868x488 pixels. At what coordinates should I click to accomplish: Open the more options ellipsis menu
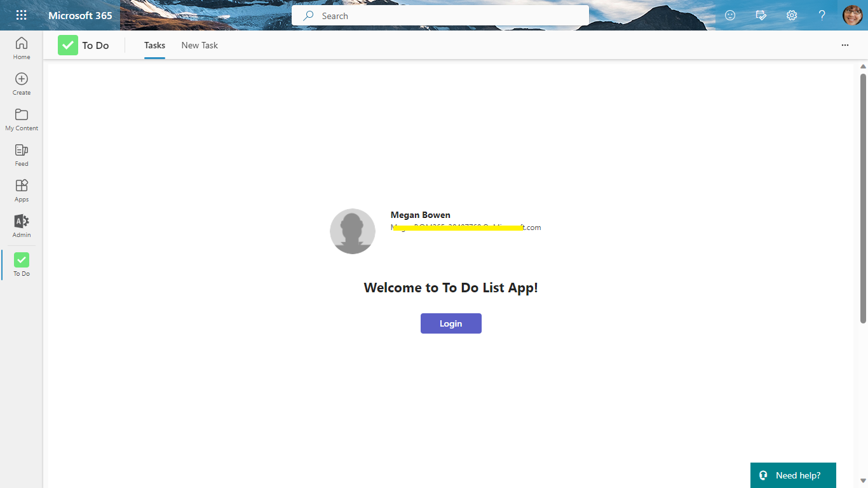tap(844, 45)
